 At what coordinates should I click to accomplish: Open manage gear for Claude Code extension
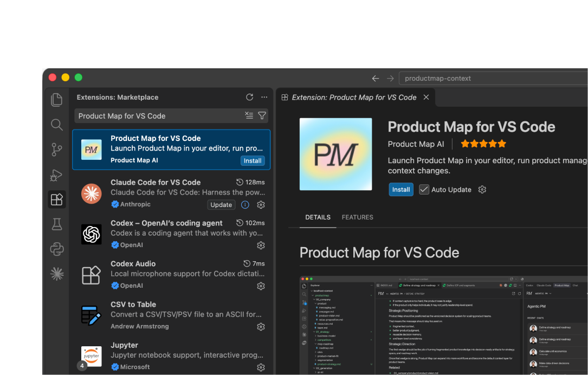click(x=261, y=204)
